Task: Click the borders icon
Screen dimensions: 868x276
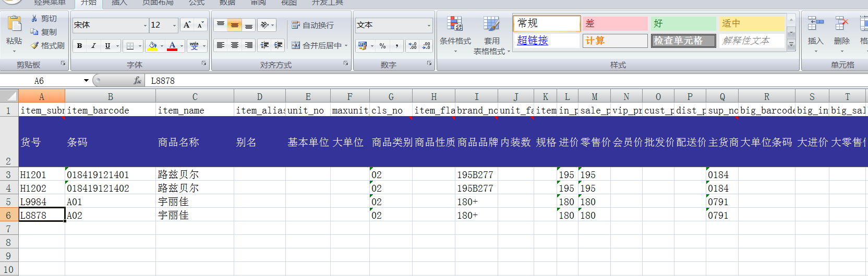Action: coord(130,46)
